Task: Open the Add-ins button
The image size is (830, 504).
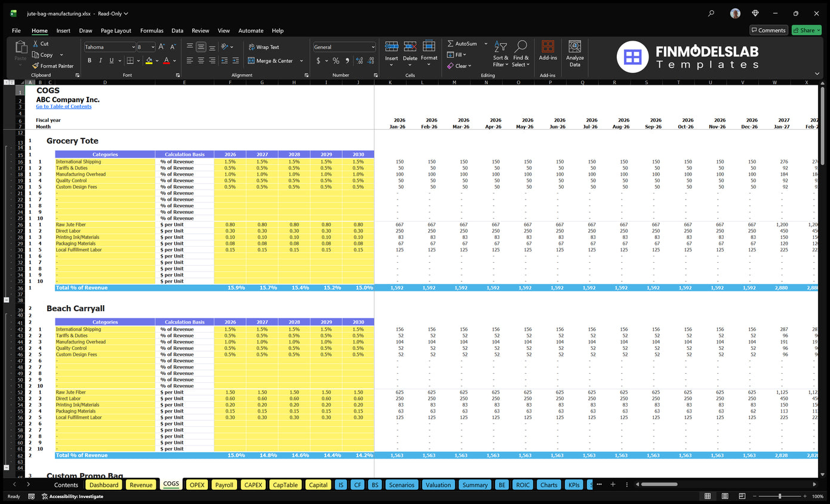Action: (x=548, y=50)
